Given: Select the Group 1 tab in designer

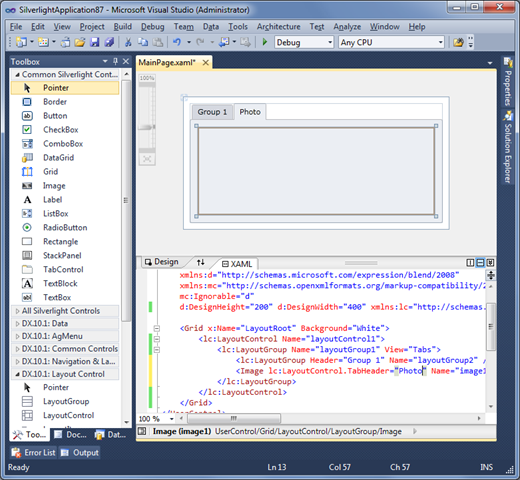Looking at the screenshot, I should point(212,112).
